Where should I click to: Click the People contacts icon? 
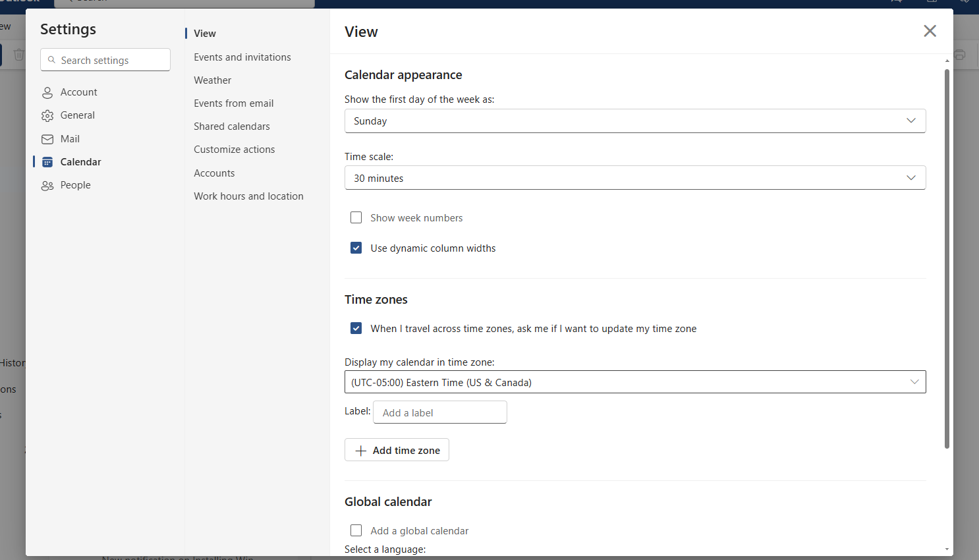[x=47, y=186]
